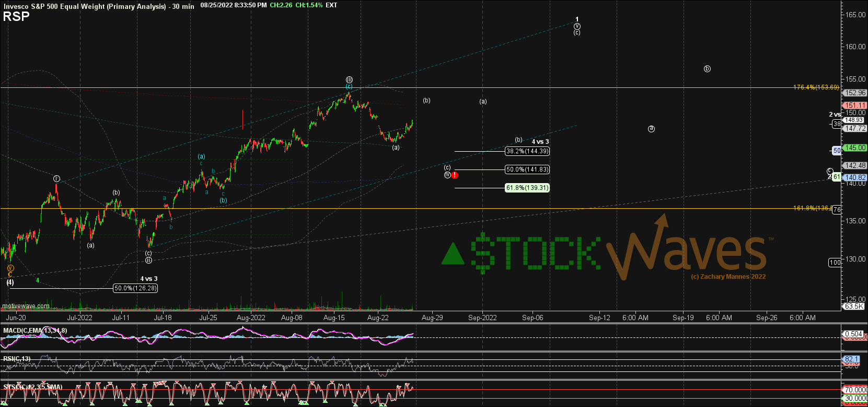This screenshot has width=868, height=407.
Task: Click the 142.48 price tag on axis
Action: (x=855, y=165)
